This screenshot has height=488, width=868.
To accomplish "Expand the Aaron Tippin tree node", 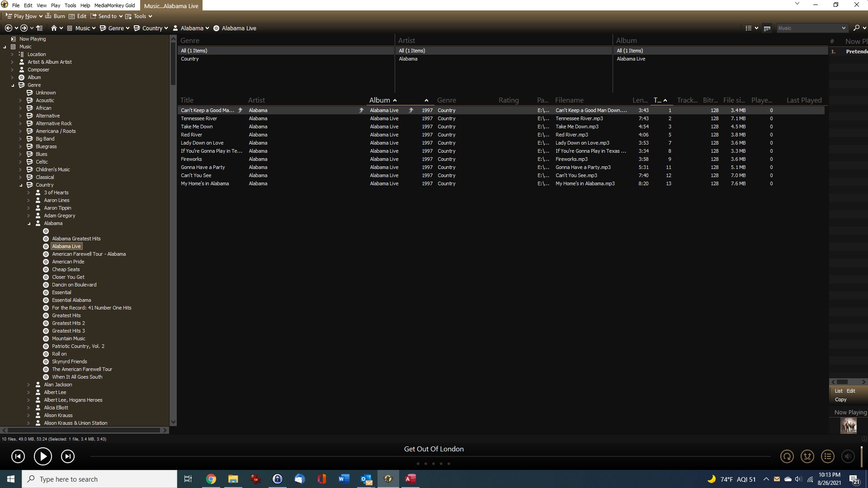I will 28,208.
